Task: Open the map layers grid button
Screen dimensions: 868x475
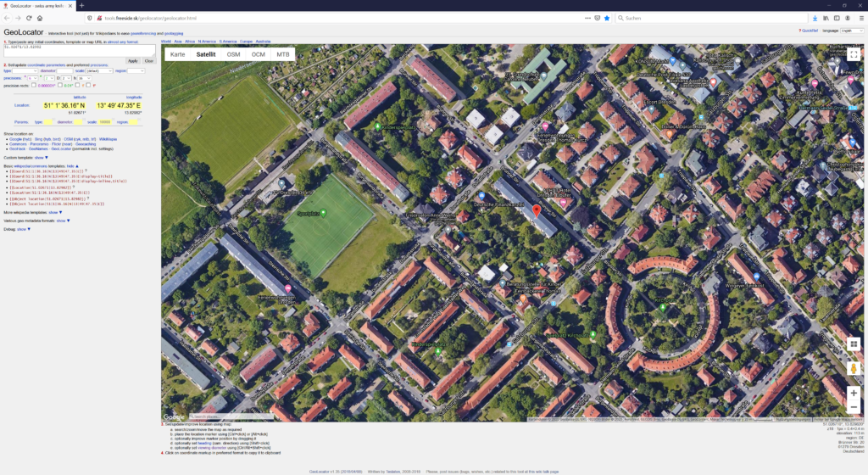Action: pos(854,344)
